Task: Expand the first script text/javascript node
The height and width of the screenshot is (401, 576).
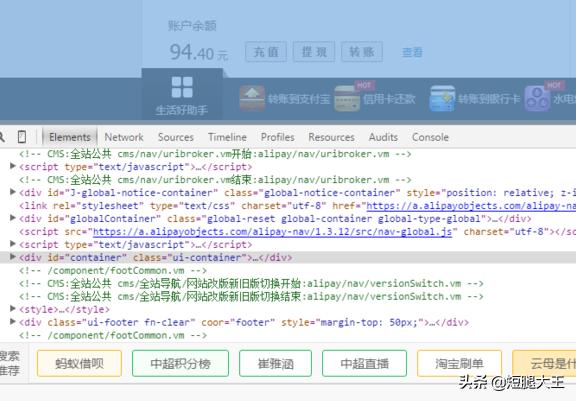Action: [12, 166]
